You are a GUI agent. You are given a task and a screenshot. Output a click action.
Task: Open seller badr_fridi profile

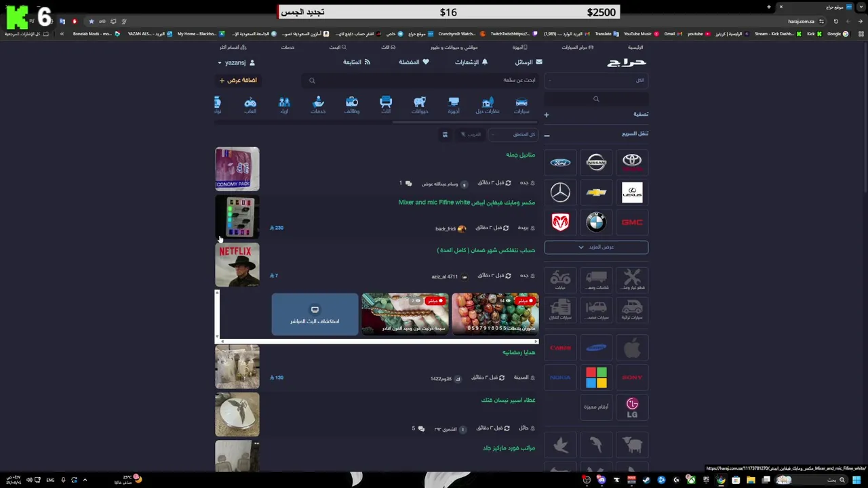[x=450, y=228]
